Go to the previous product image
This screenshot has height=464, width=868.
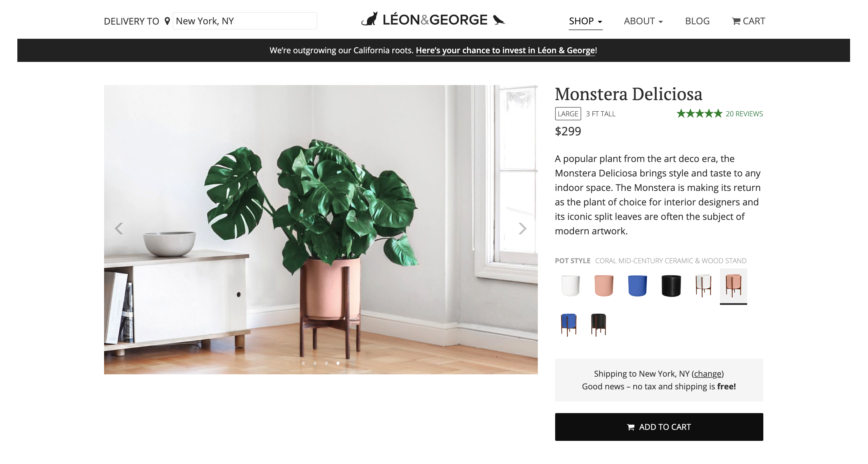tap(119, 228)
